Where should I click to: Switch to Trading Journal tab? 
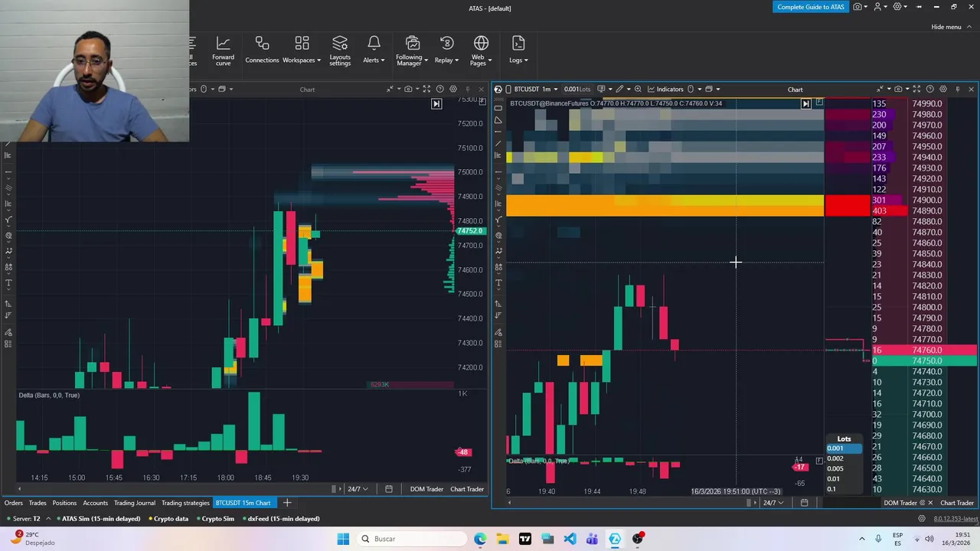tap(135, 503)
